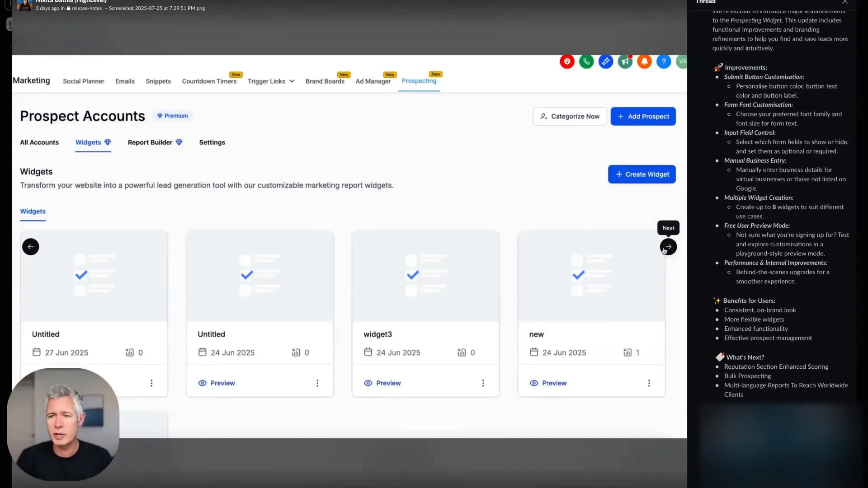The width and height of the screenshot is (868, 488).
Task: Open Brand Boards in marketing nav
Action: click(x=325, y=81)
